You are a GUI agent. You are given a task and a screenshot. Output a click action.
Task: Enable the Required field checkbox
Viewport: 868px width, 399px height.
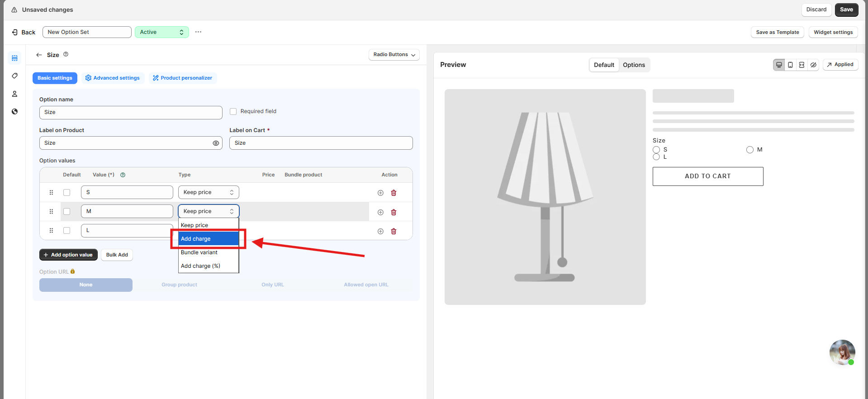233,111
